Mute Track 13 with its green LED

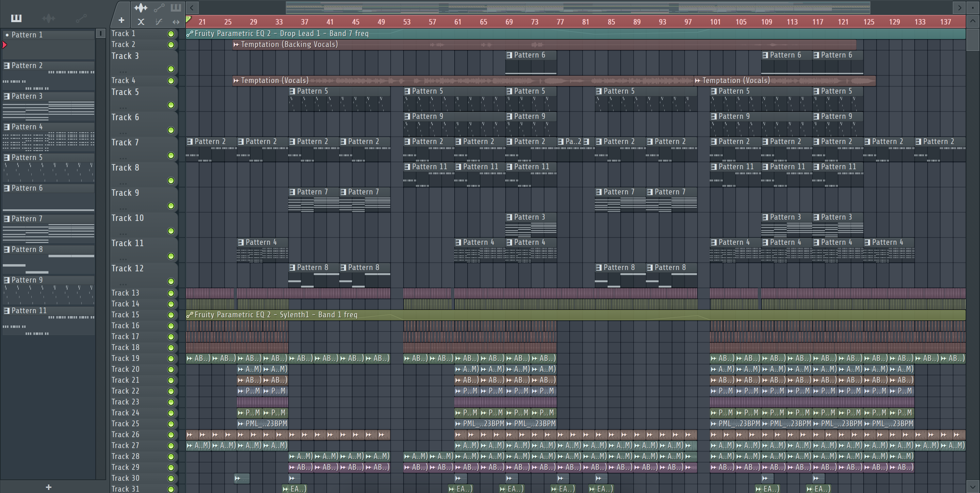coord(171,293)
